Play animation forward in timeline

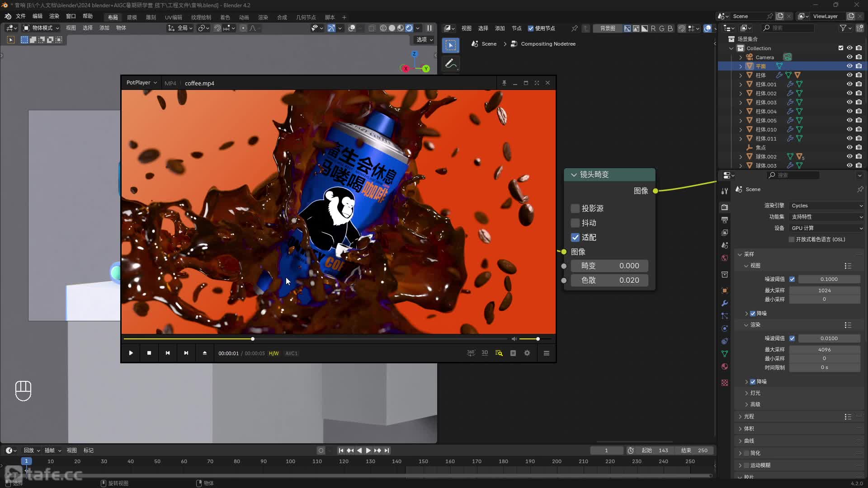pyautogui.click(x=368, y=450)
